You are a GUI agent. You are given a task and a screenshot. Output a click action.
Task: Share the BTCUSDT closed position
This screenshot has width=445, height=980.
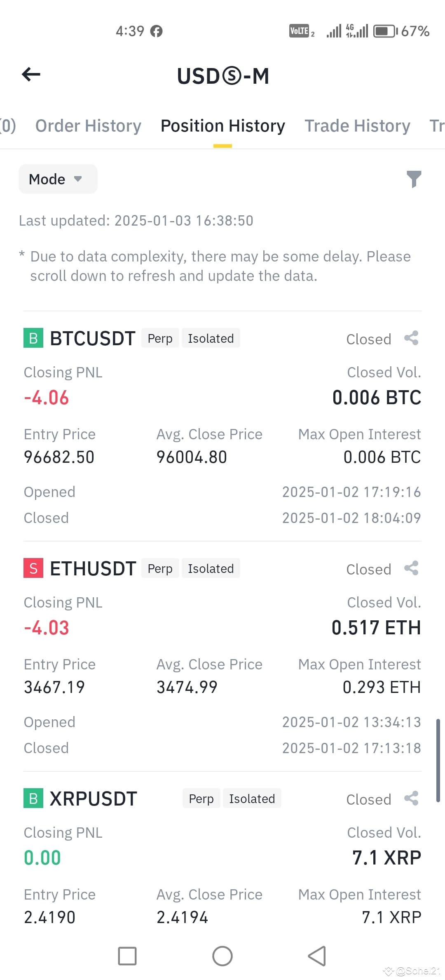click(x=411, y=338)
